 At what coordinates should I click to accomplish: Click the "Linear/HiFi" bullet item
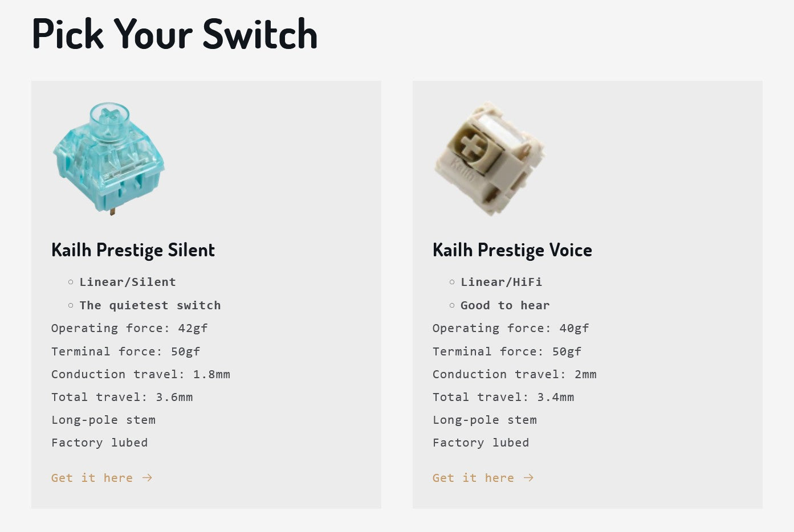tap(501, 282)
